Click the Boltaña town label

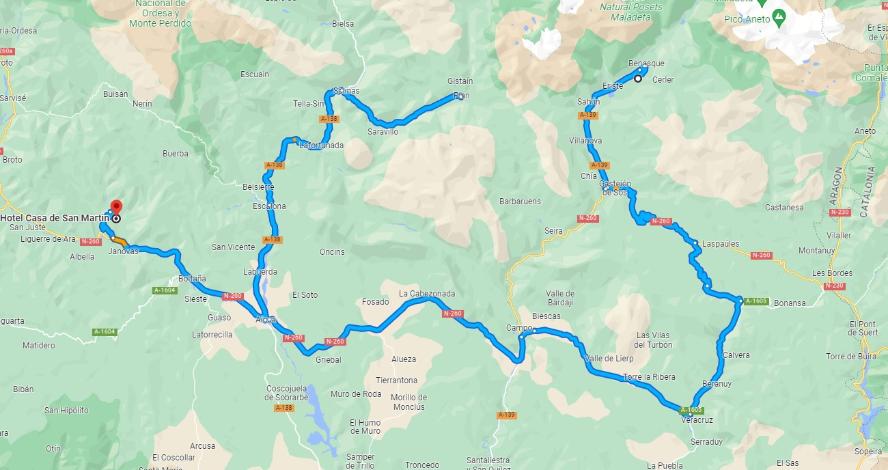(x=193, y=279)
